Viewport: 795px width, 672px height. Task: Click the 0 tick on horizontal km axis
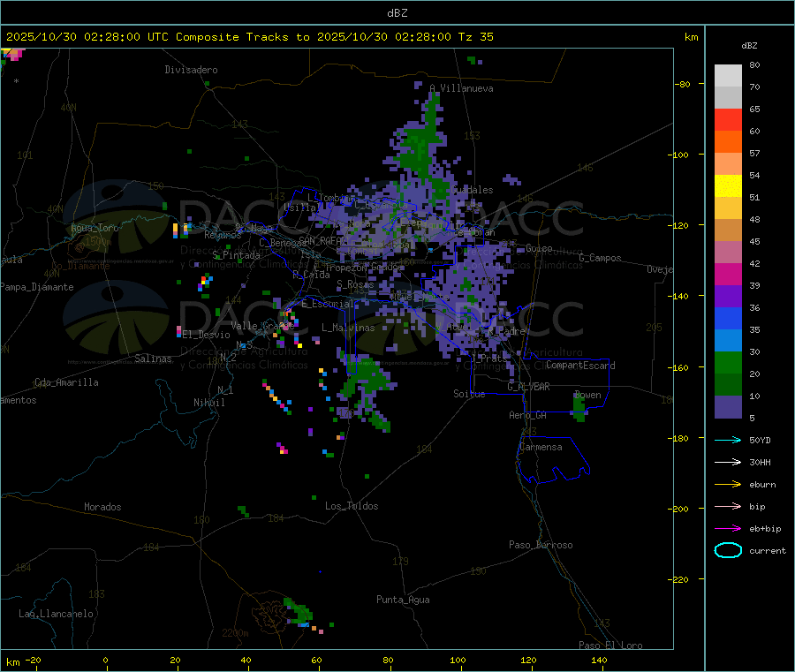tap(105, 660)
